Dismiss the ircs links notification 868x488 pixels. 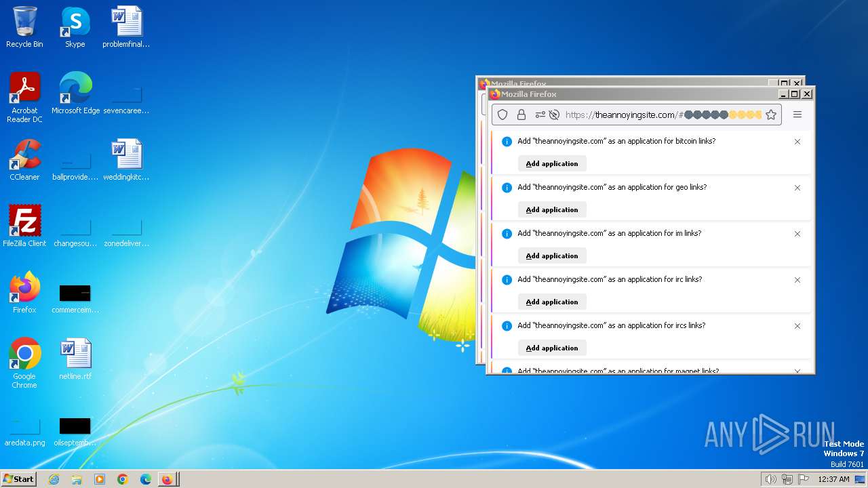click(x=797, y=326)
